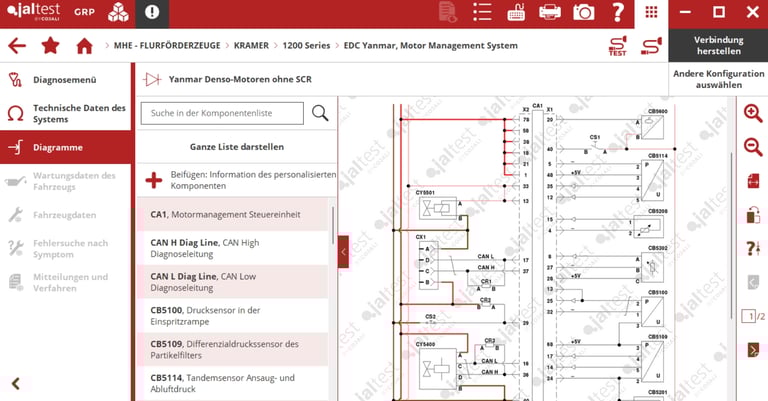
Task: Open the diagram legend help icon
Action: pos(753,248)
